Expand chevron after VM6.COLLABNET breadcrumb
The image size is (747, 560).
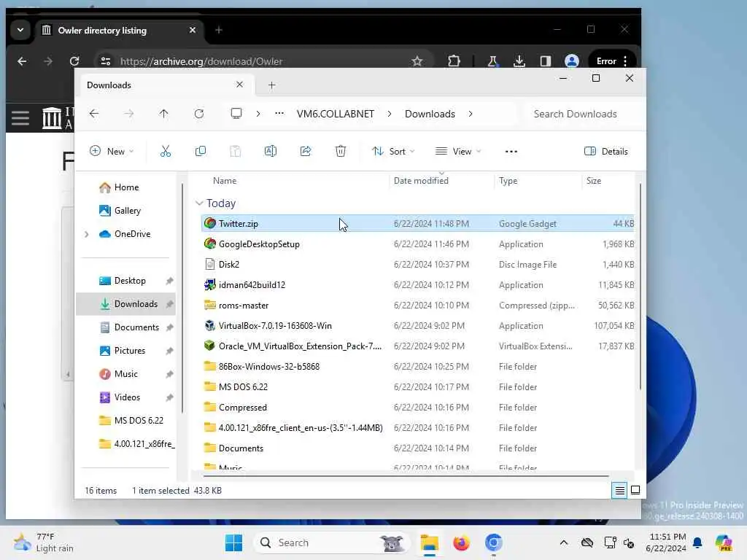[x=390, y=114]
